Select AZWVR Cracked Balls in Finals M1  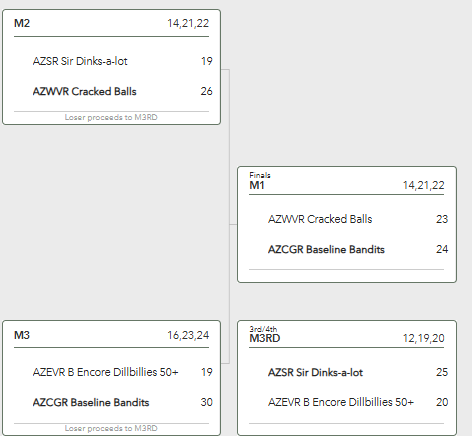coord(320,219)
